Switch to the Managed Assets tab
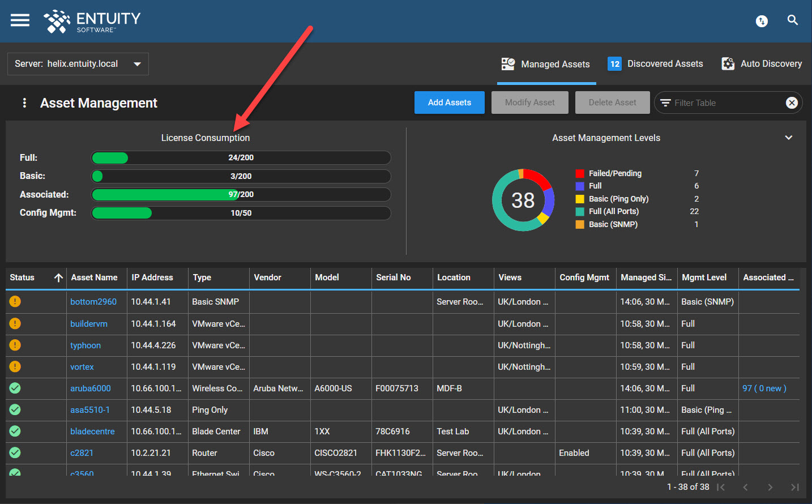This screenshot has height=504, width=812. pos(546,64)
